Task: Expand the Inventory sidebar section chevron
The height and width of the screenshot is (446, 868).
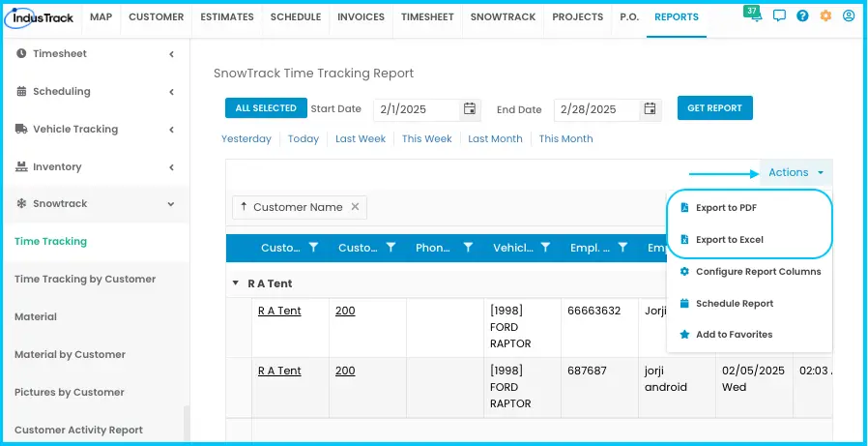Action: coord(172,167)
